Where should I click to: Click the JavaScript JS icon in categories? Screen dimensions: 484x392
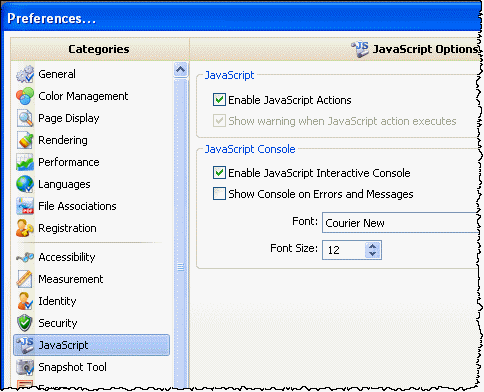click(x=25, y=345)
